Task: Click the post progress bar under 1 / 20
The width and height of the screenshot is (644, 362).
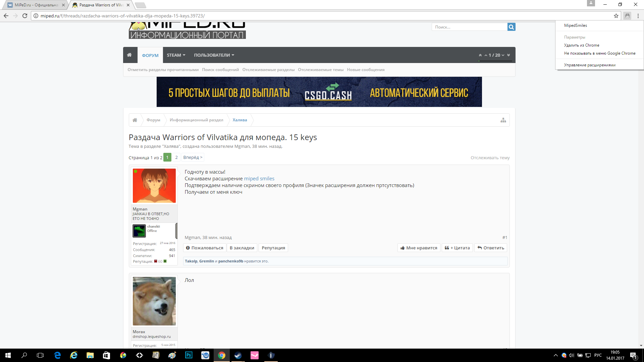Action: 495,61
